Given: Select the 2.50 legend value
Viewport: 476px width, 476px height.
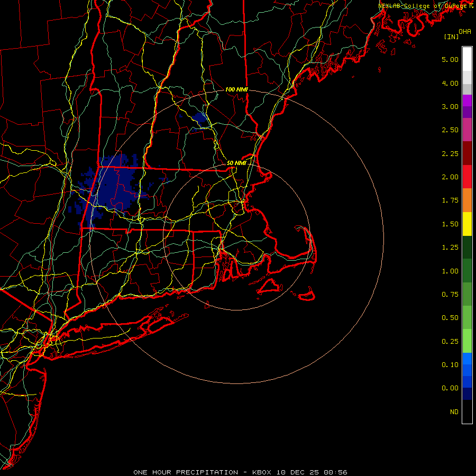Looking at the screenshot, I should click(450, 130).
